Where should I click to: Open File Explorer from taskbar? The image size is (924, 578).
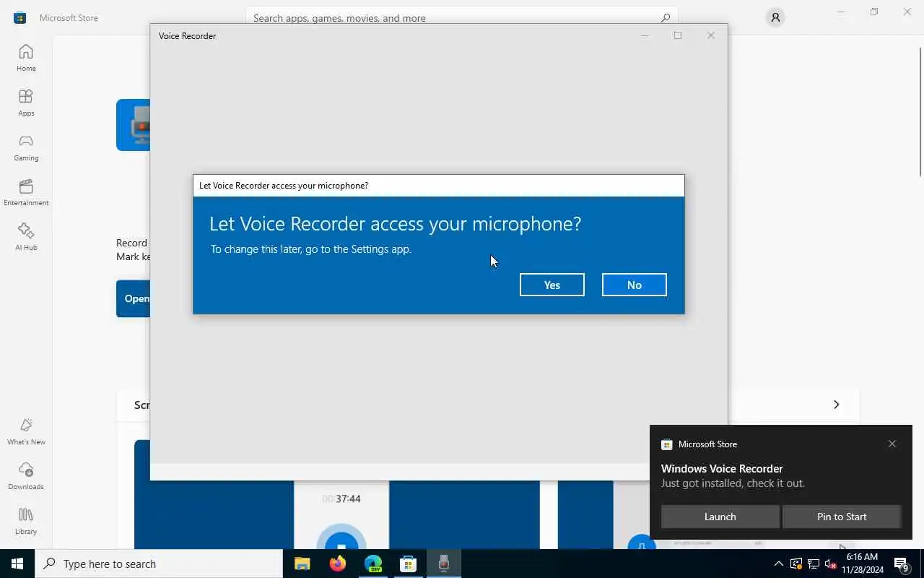pos(302,564)
